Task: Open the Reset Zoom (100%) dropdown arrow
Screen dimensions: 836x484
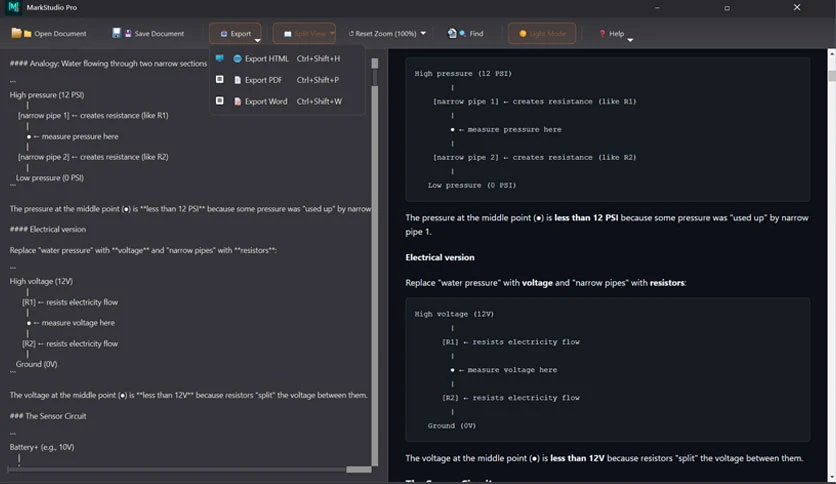Action: [x=423, y=33]
